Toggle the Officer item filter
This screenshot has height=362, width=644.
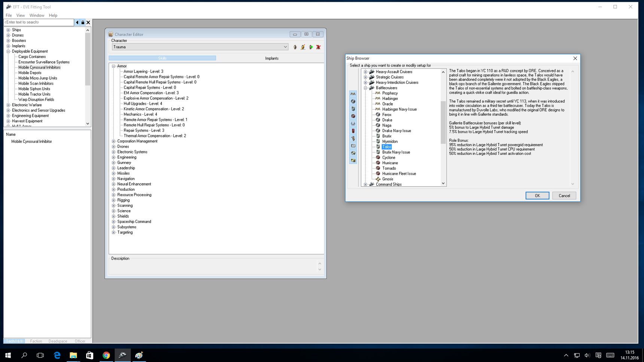click(x=80, y=341)
